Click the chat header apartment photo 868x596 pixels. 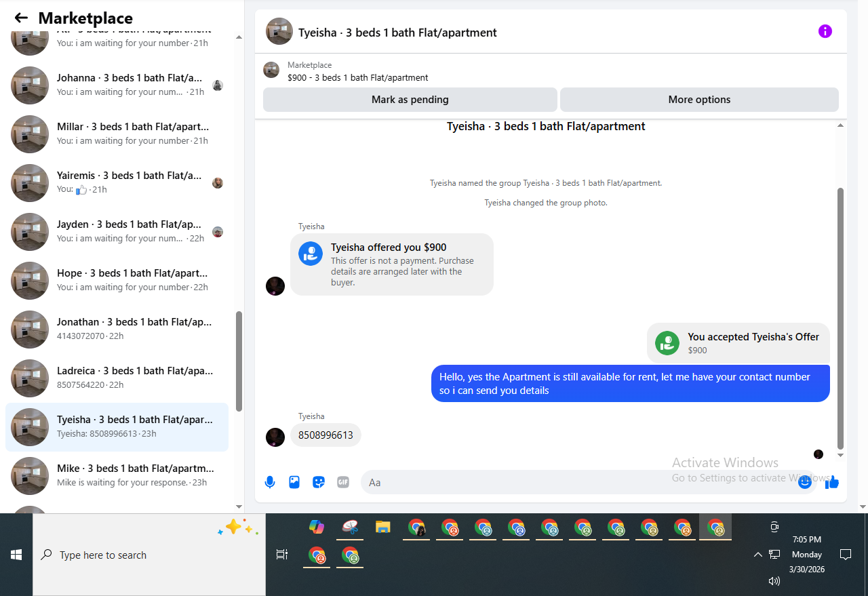point(279,31)
